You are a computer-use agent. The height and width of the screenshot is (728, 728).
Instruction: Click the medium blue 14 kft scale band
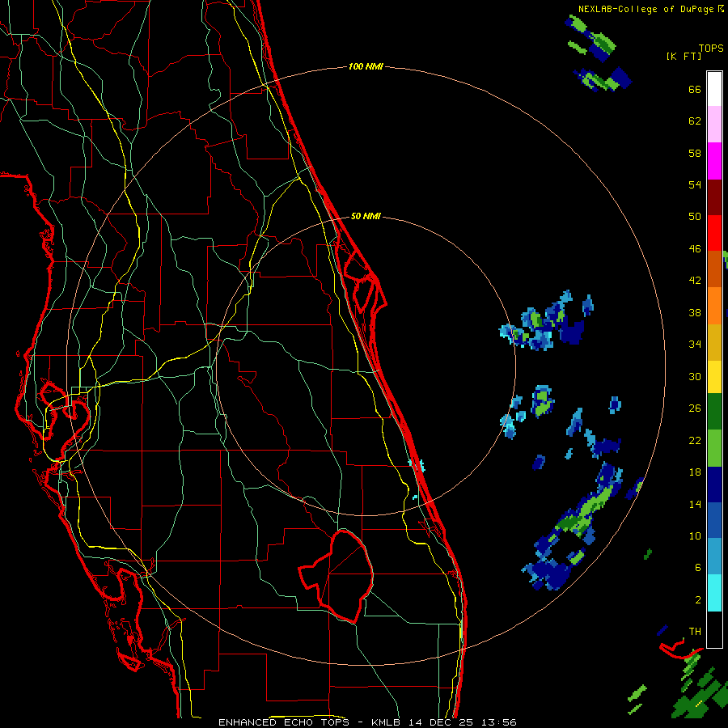point(714,521)
